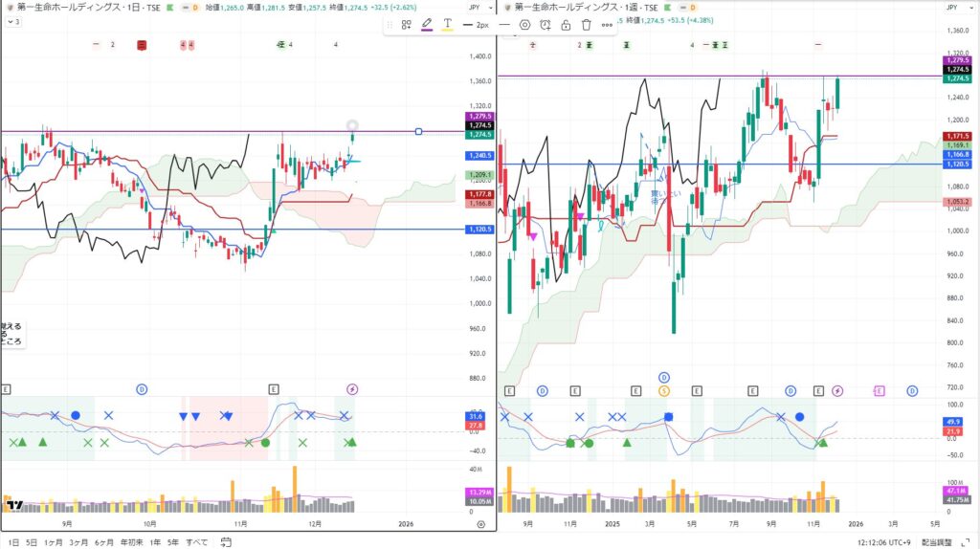Click the lightning event marker on left chart
Screen dimensions: 980x549
pyautogui.click(x=351, y=389)
